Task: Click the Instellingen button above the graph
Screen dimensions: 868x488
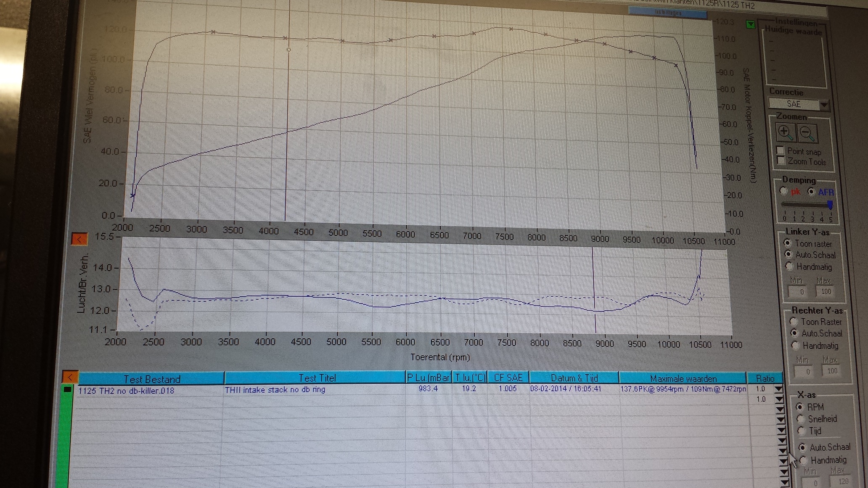Action: pos(667,13)
